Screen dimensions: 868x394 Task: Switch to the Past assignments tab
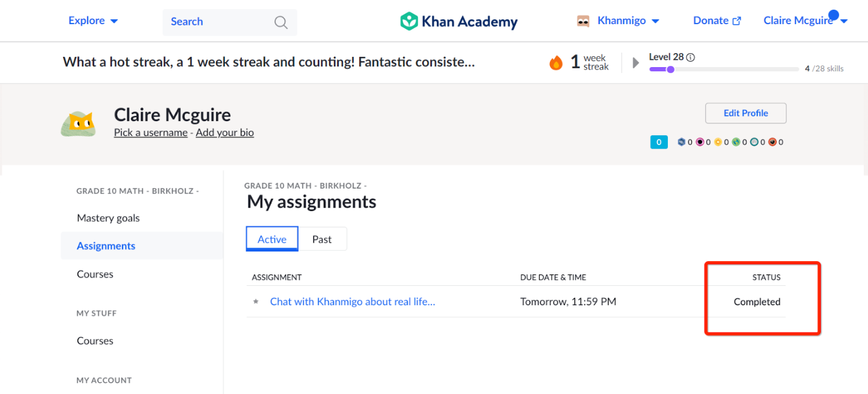tap(322, 239)
